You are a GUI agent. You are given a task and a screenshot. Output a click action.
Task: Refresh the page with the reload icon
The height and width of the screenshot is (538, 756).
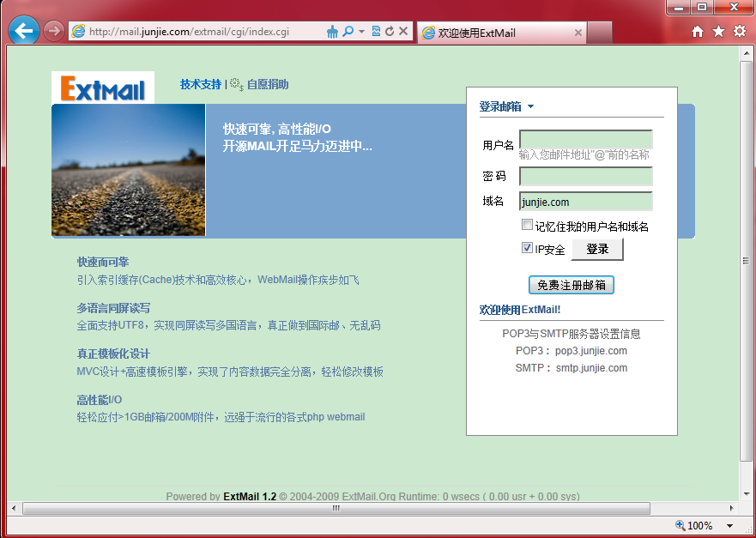pyautogui.click(x=390, y=32)
